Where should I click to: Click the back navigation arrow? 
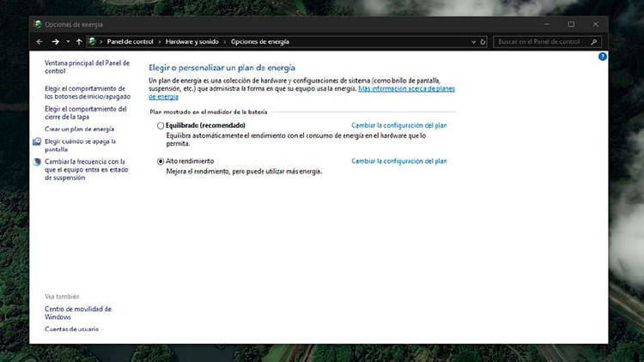(39, 41)
